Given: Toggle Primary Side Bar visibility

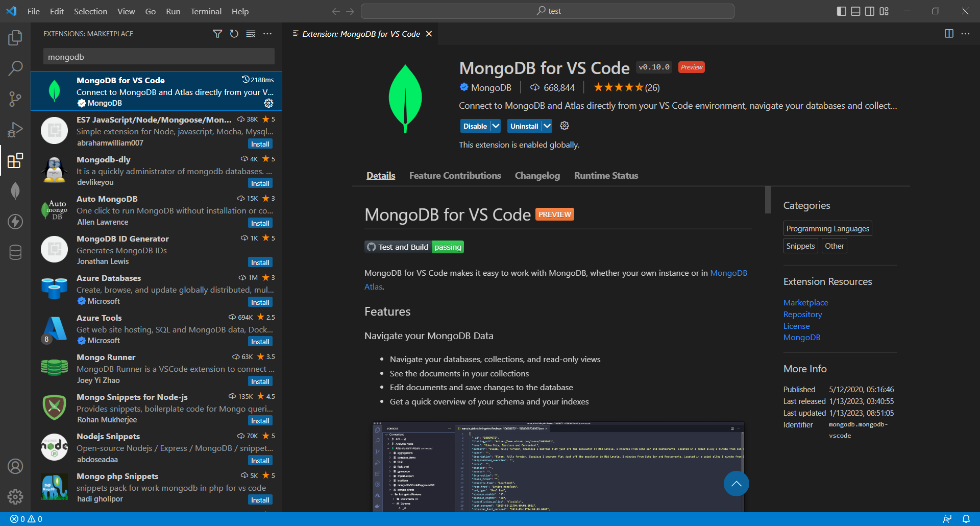Looking at the screenshot, I should tap(842, 11).
